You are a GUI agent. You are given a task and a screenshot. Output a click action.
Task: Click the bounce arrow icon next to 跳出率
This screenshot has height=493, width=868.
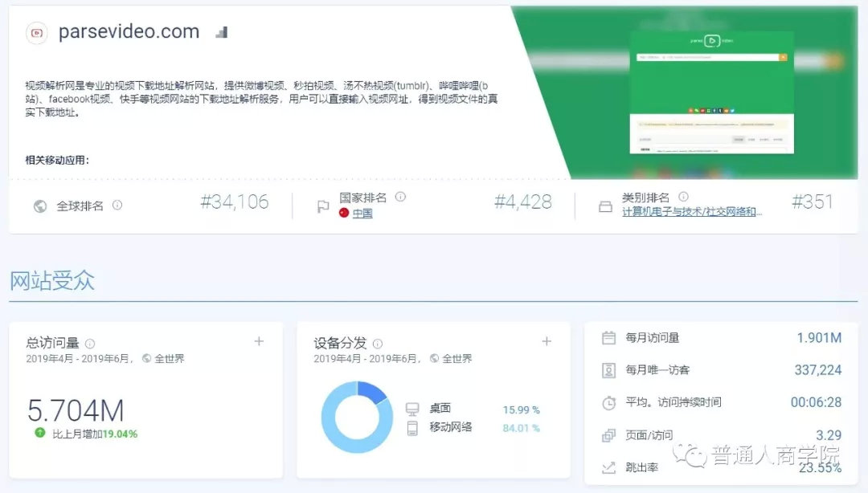point(608,467)
